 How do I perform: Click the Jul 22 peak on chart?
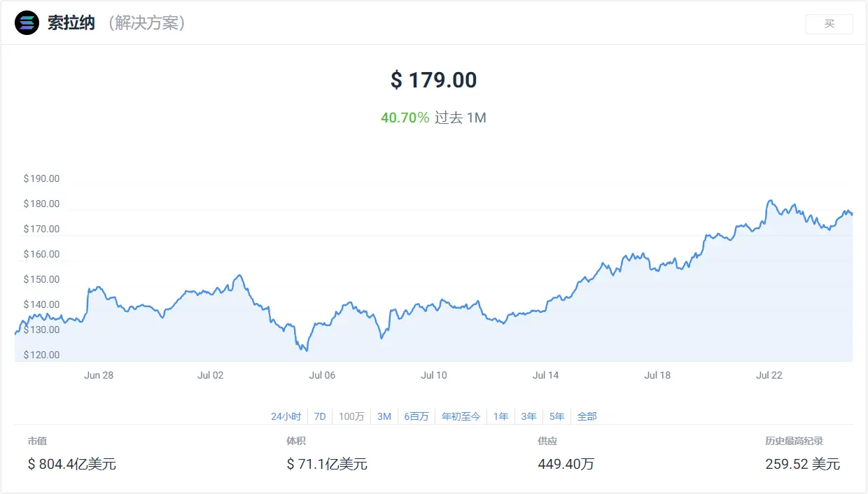tap(770, 201)
